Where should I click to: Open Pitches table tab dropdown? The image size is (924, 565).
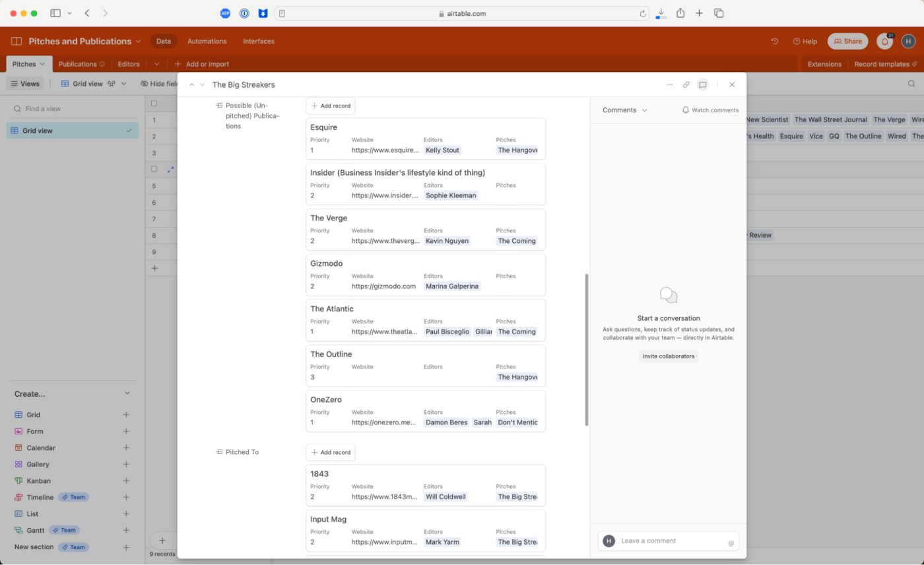pyautogui.click(x=42, y=64)
